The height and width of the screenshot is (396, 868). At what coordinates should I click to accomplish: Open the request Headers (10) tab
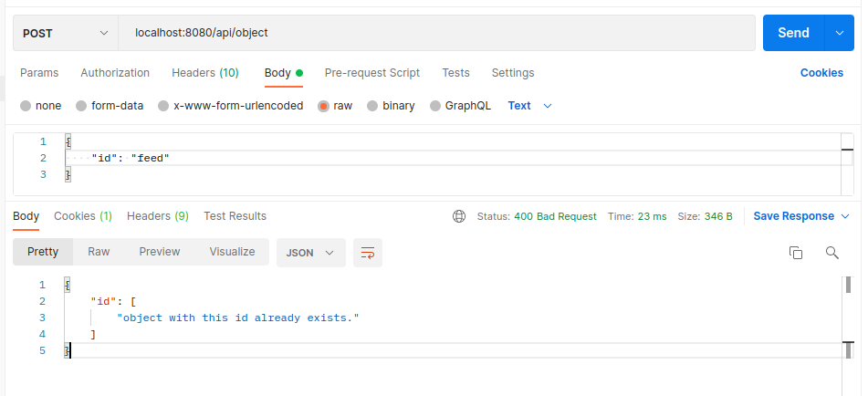tap(205, 73)
